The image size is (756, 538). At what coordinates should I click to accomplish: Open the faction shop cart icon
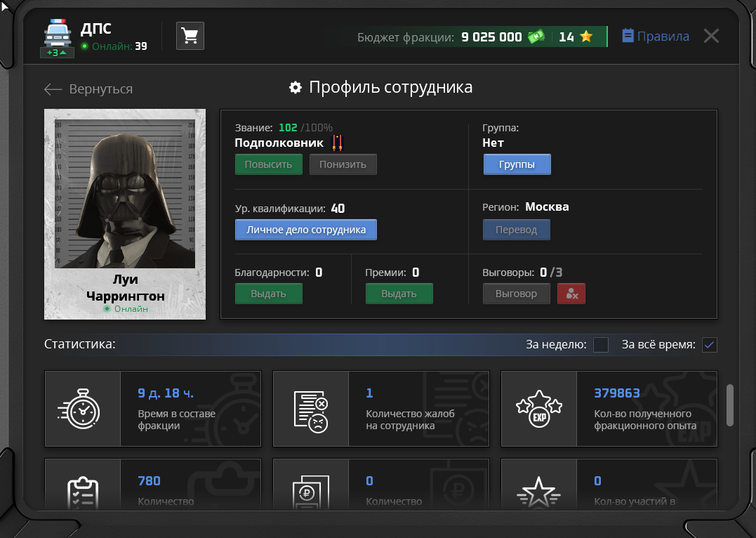(x=190, y=36)
